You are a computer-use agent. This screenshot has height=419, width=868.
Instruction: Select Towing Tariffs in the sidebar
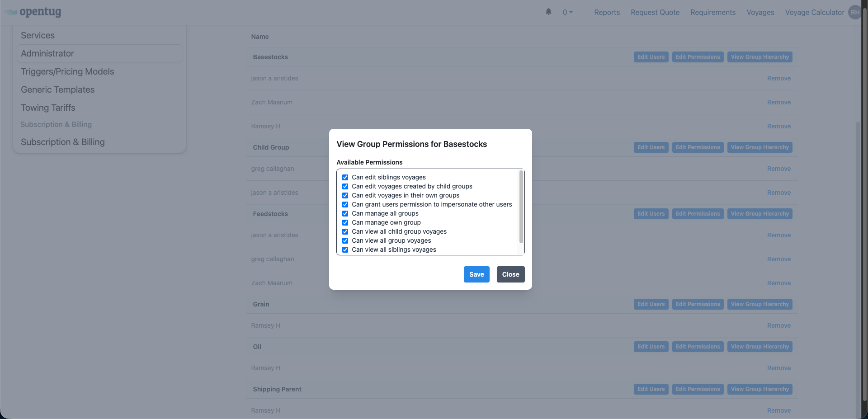coord(48,108)
